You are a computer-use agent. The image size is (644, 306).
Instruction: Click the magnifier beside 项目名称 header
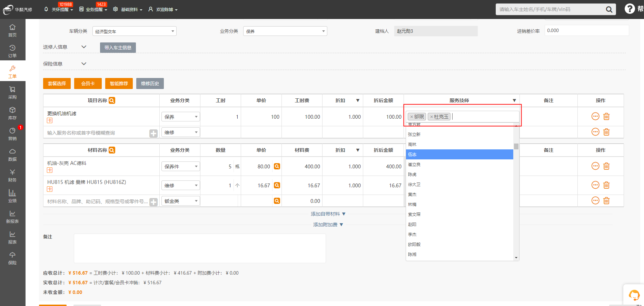pos(112,100)
